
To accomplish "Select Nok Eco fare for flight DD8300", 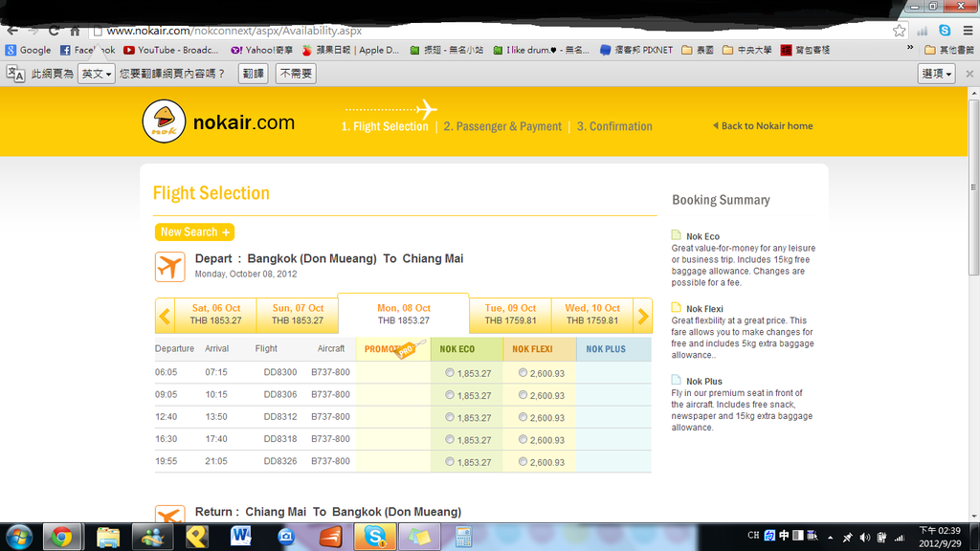I will 450,373.
